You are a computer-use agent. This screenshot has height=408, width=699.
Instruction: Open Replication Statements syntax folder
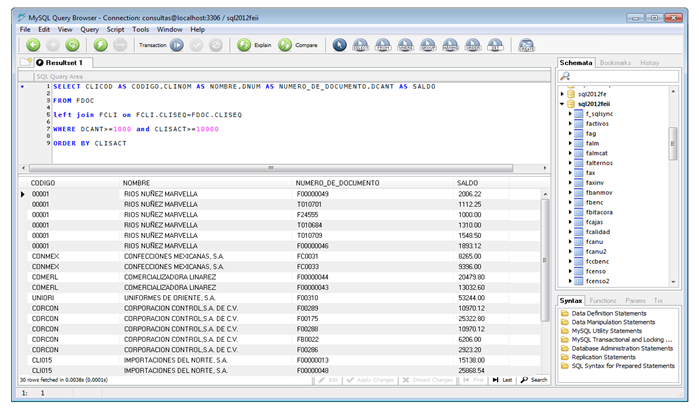click(603, 357)
